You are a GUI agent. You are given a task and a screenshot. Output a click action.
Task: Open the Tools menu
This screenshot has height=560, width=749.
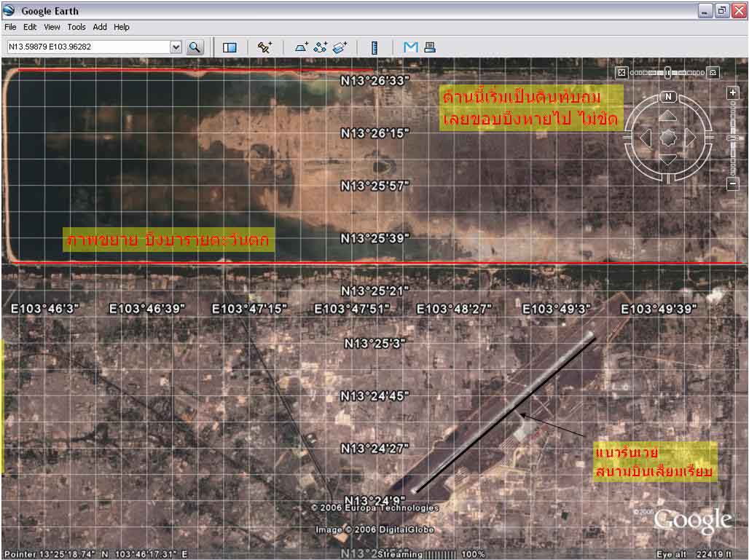tap(77, 27)
